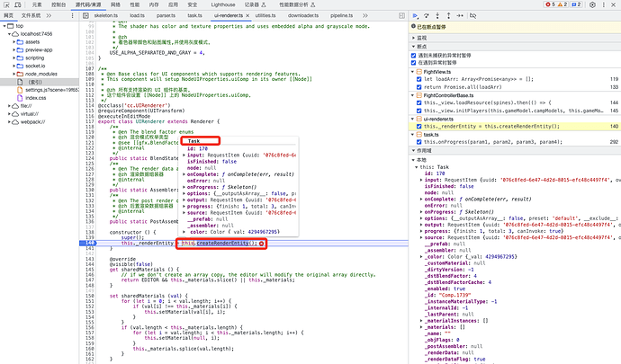Click the task.ts file icon in breakpoints

tap(419, 135)
